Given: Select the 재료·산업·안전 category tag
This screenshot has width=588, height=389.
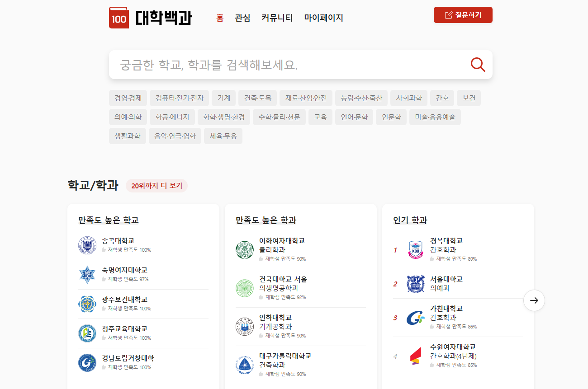Looking at the screenshot, I should tap(306, 98).
